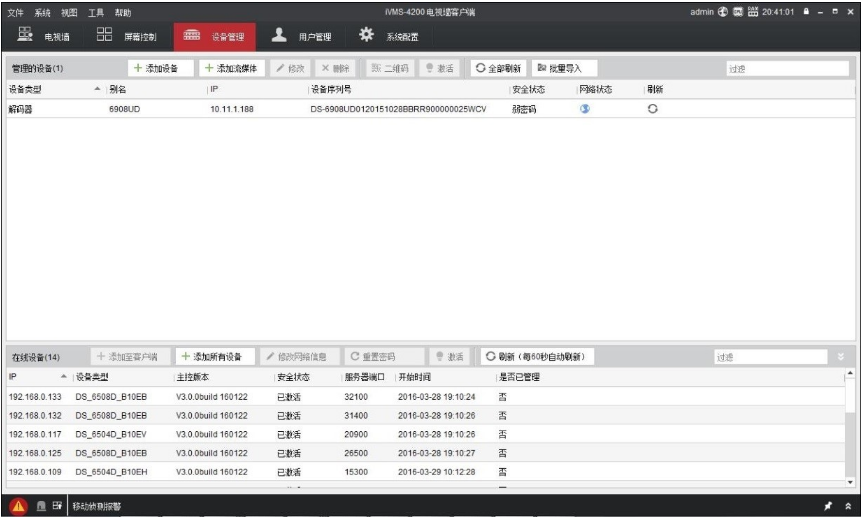This screenshot has height=518, width=866.
Task: Open the 屏幕控制 screen control module
Action: tap(126, 37)
